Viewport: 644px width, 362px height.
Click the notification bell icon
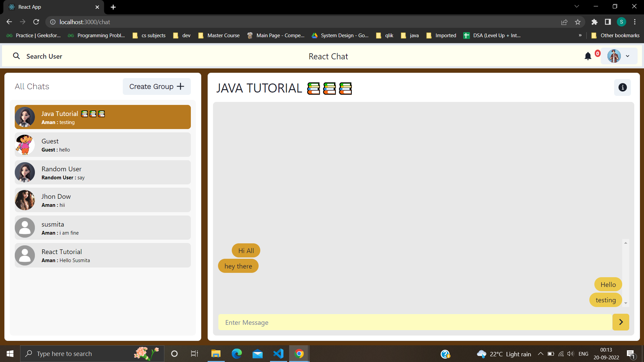point(588,56)
